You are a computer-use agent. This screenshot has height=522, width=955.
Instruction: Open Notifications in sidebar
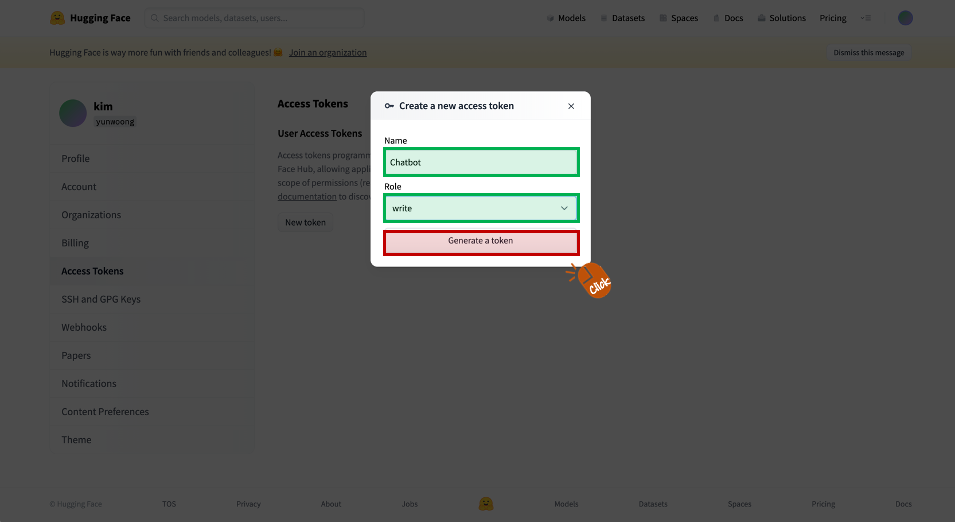pyautogui.click(x=152, y=383)
